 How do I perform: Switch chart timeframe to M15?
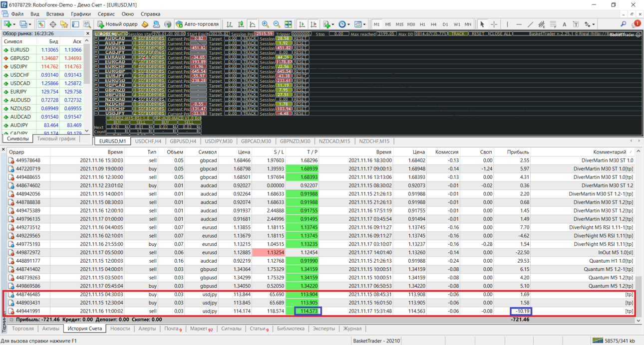point(399,24)
